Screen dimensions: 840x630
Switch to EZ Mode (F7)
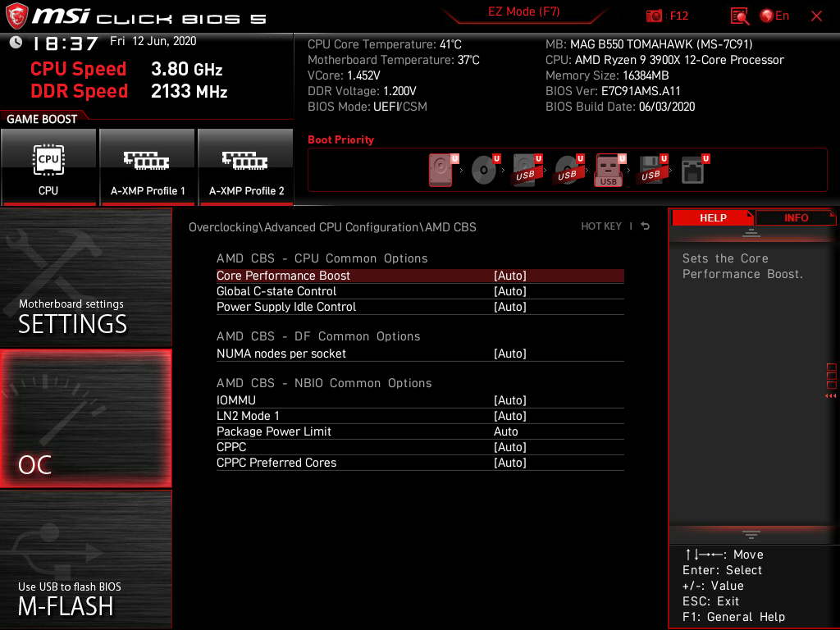click(x=524, y=11)
